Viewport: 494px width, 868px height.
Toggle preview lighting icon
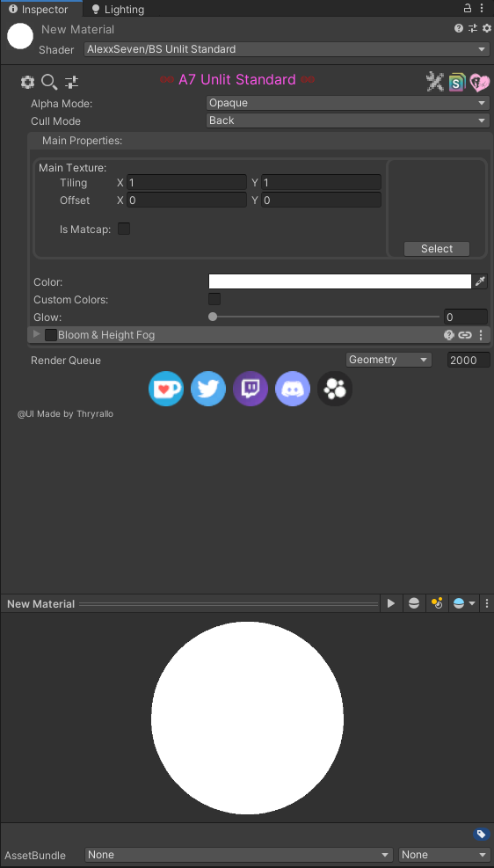(437, 603)
